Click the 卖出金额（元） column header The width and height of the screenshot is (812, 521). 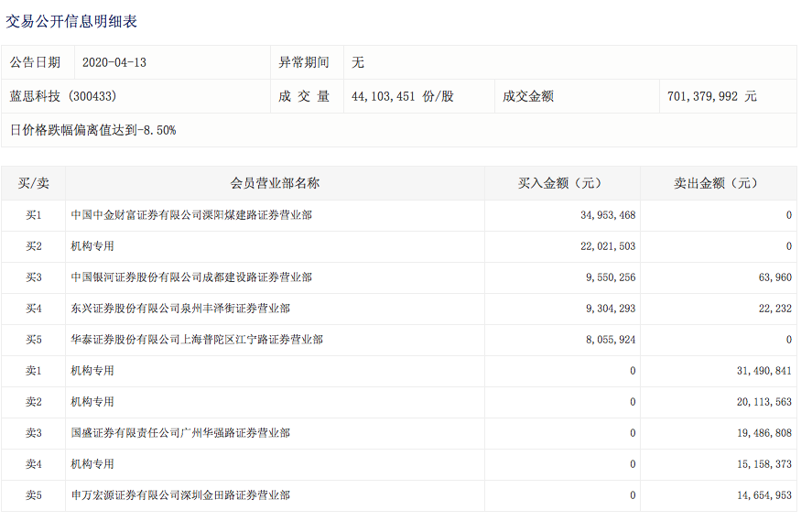tap(718, 183)
